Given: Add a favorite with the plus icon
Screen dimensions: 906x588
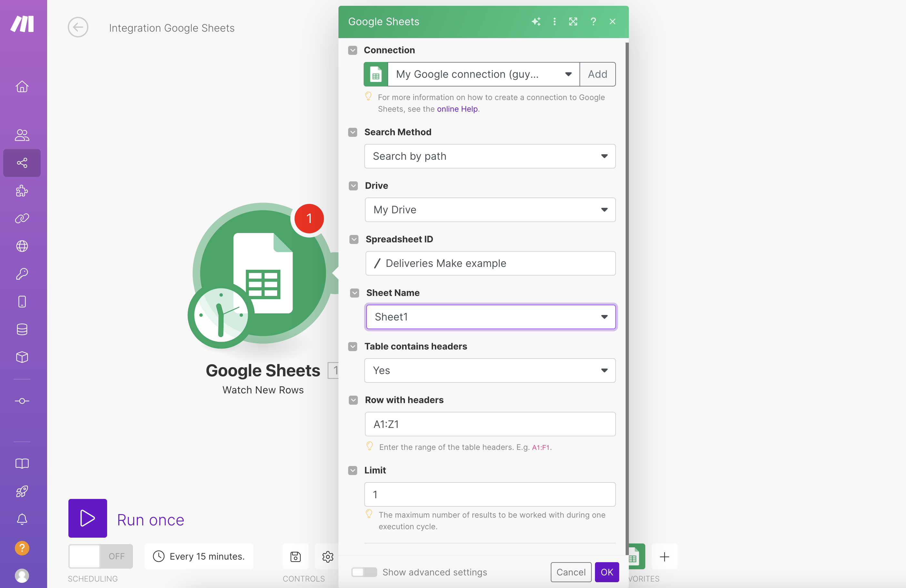Looking at the screenshot, I should pyautogui.click(x=664, y=556).
